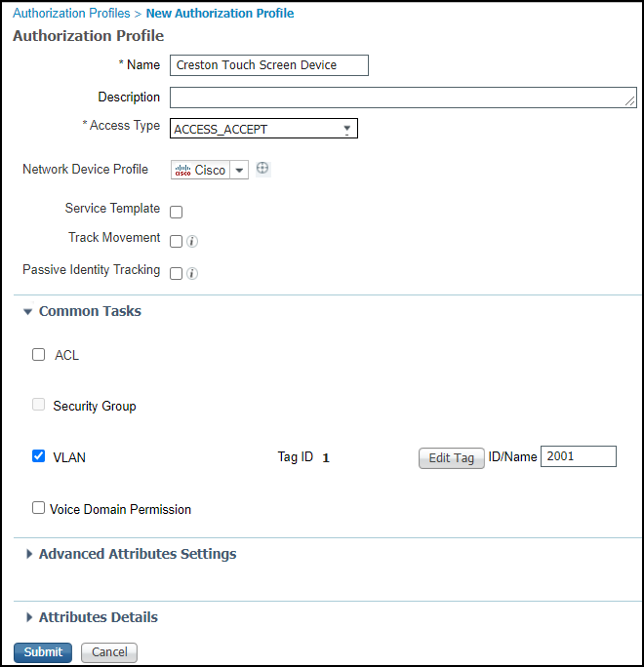644x667 pixels.
Task: Click the Track Movement info icon
Action: click(x=192, y=241)
